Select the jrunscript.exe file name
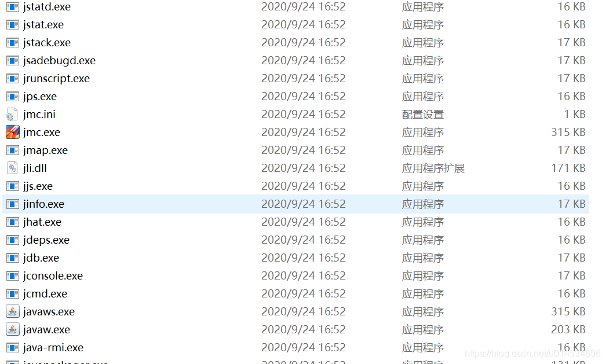This screenshot has width=606, height=364. coord(56,78)
